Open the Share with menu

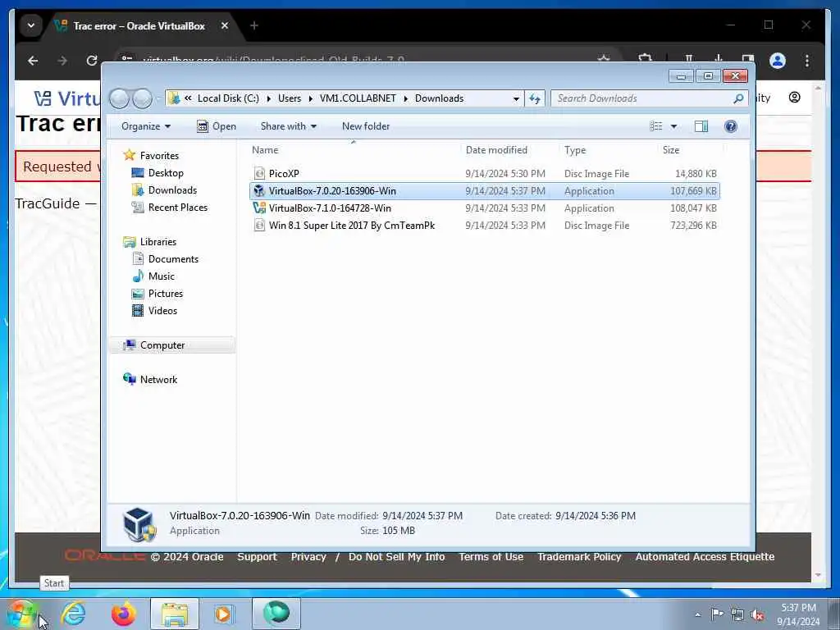[288, 126]
